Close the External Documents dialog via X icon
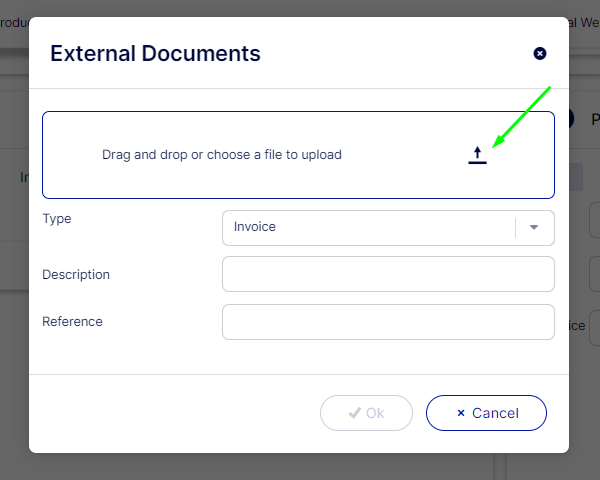 tap(540, 53)
